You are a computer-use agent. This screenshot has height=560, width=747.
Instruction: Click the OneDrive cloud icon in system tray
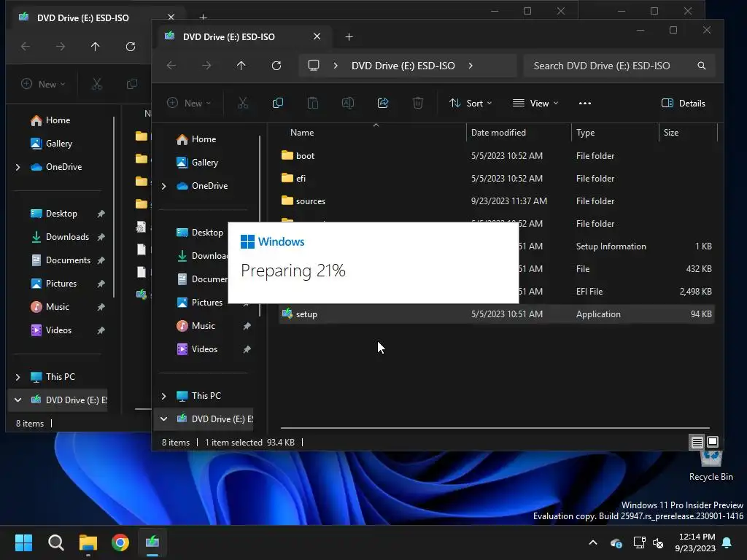tap(616, 542)
